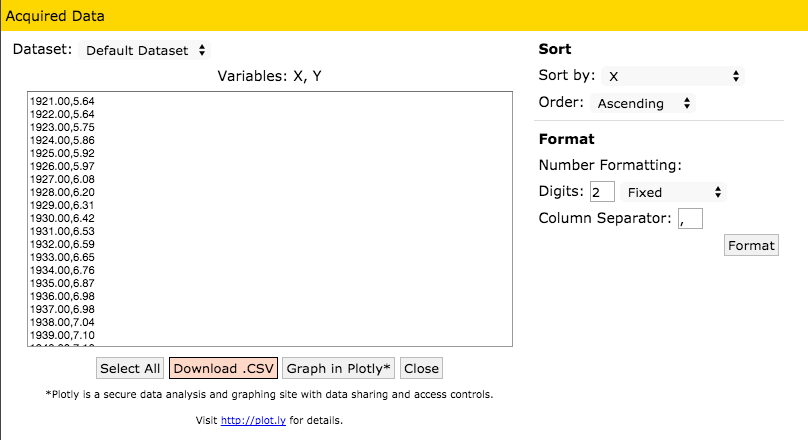808x440 pixels.
Task: Click the data row 1930.00,6.42
Action: point(62,218)
